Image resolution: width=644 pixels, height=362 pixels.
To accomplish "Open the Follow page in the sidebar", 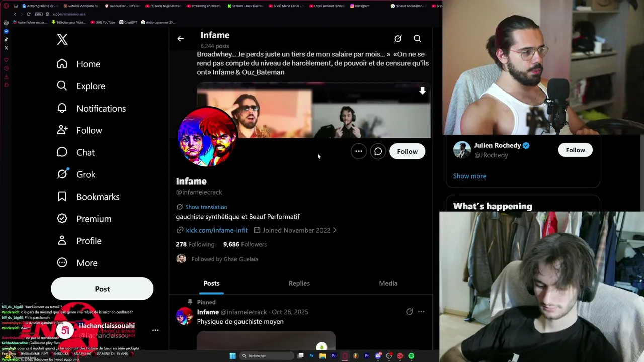I will [x=79, y=130].
